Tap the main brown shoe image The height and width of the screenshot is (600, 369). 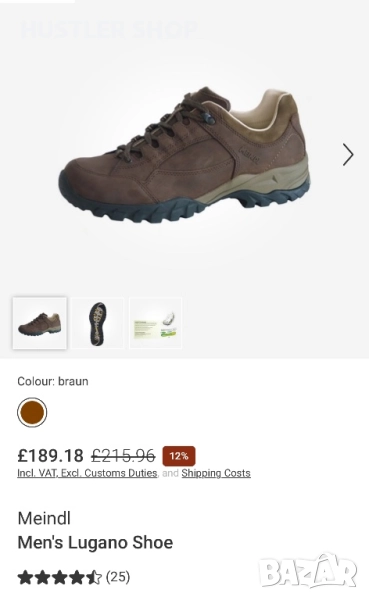tap(184, 155)
